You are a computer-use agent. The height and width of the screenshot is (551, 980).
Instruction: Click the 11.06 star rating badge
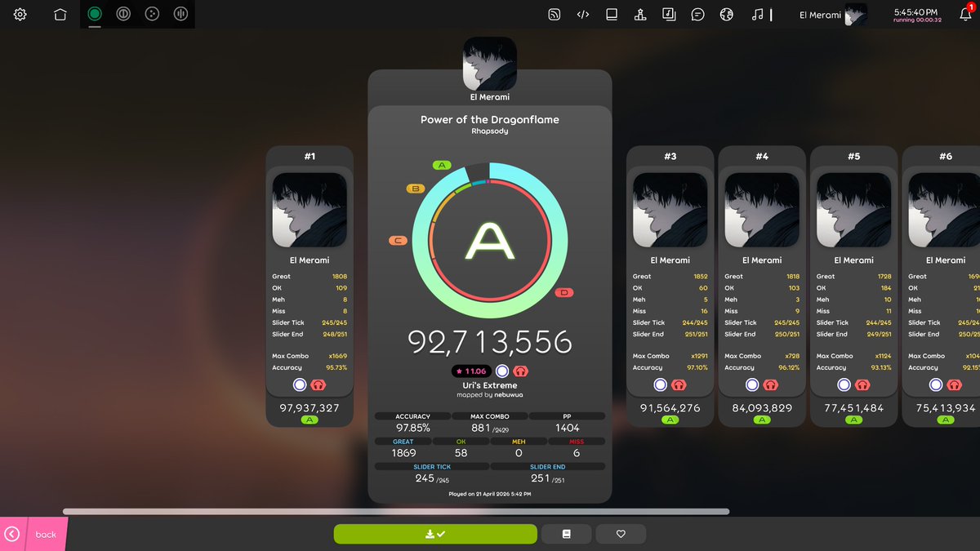pos(471,371)
